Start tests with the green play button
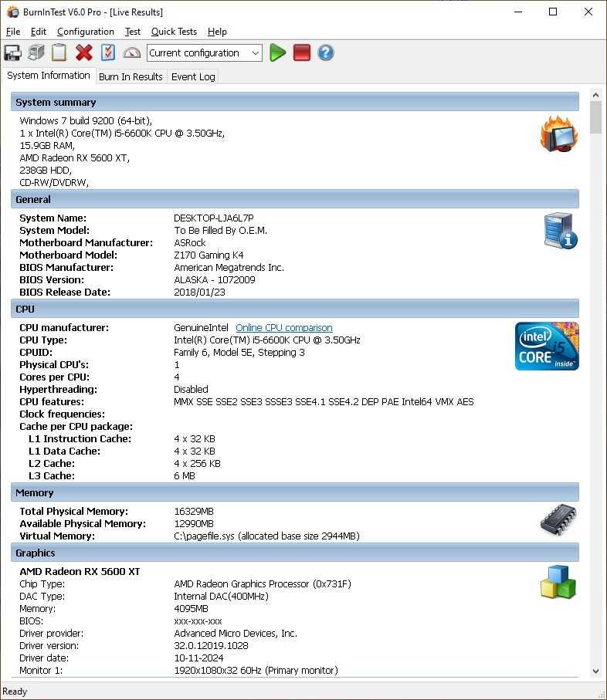This screenshot has width=607, height=700. coord(278,52)
